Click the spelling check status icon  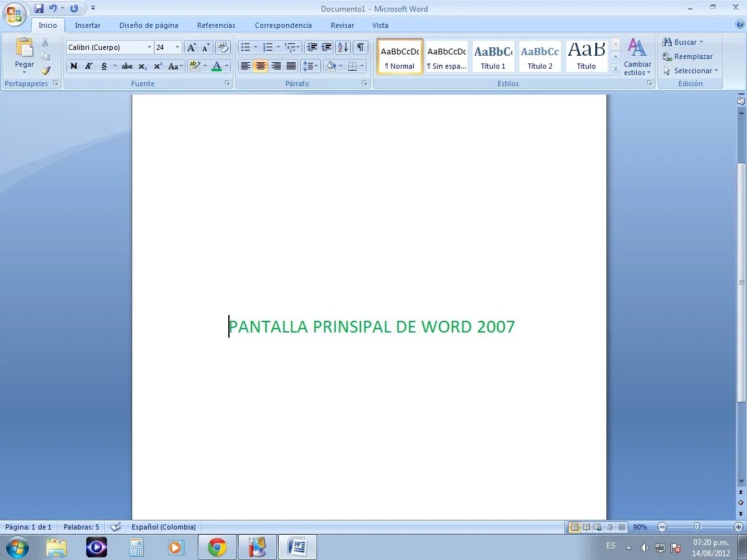click(x=115, y=527)
